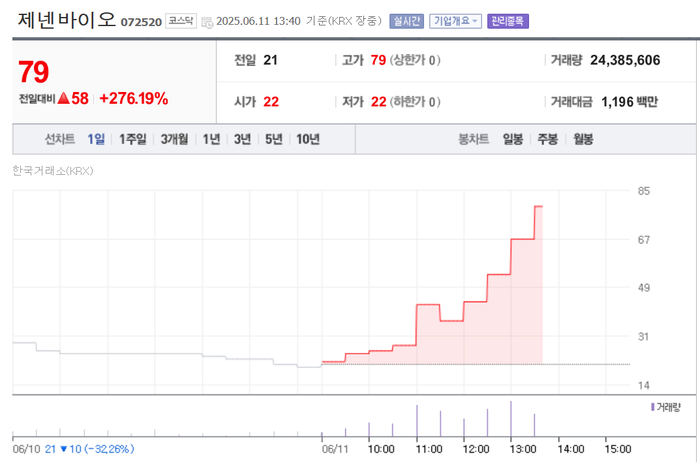Click the calendar clock icon beside the date

coord(207,22)
